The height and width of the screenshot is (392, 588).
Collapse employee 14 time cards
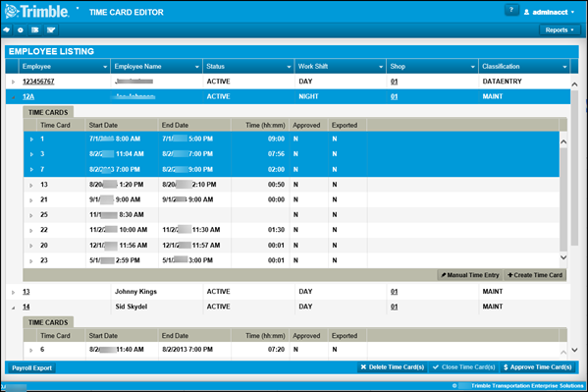[13, 308]
